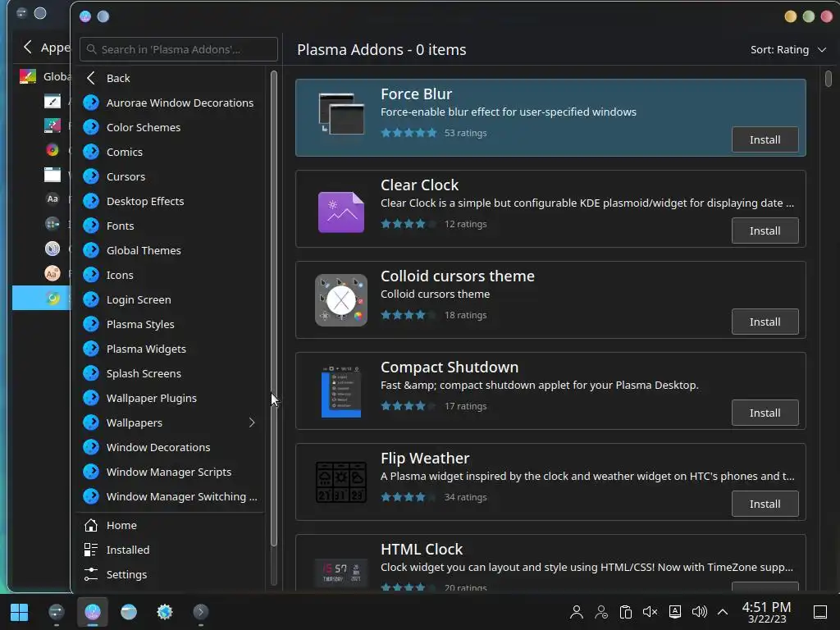This screenshot has height=630, width=840.
Task: Click the addons list scrollbar handle
Action: 829,78
